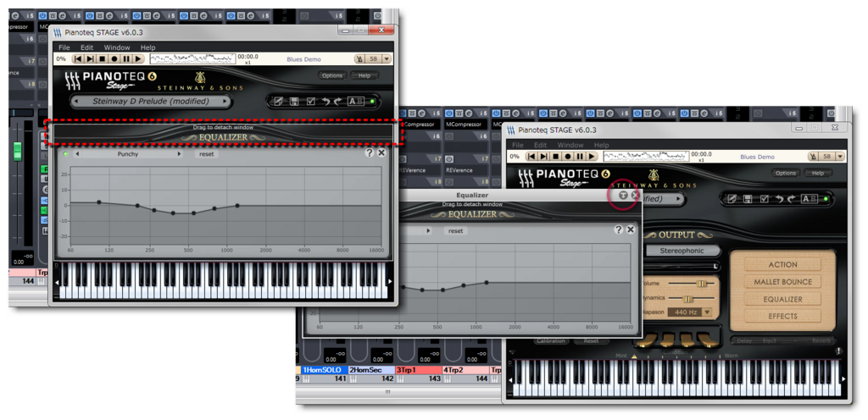
Task: Click the Dynamics slider handle
Action: 688,299
